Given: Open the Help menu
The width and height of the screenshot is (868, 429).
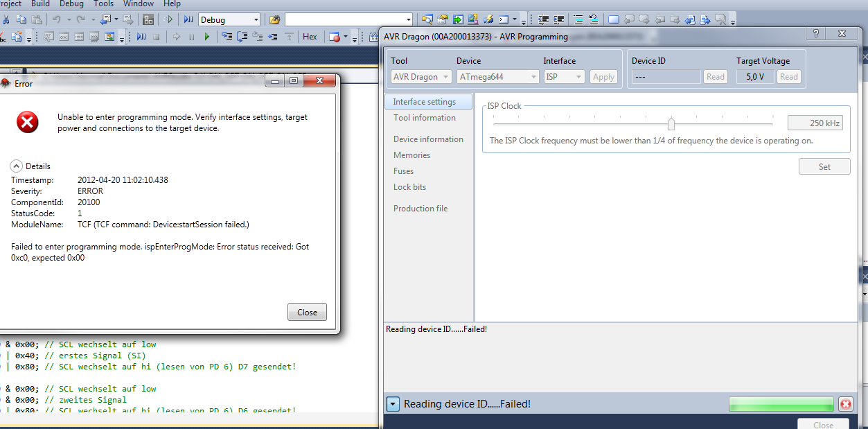Looking at the screenshot, I should 172,4.
